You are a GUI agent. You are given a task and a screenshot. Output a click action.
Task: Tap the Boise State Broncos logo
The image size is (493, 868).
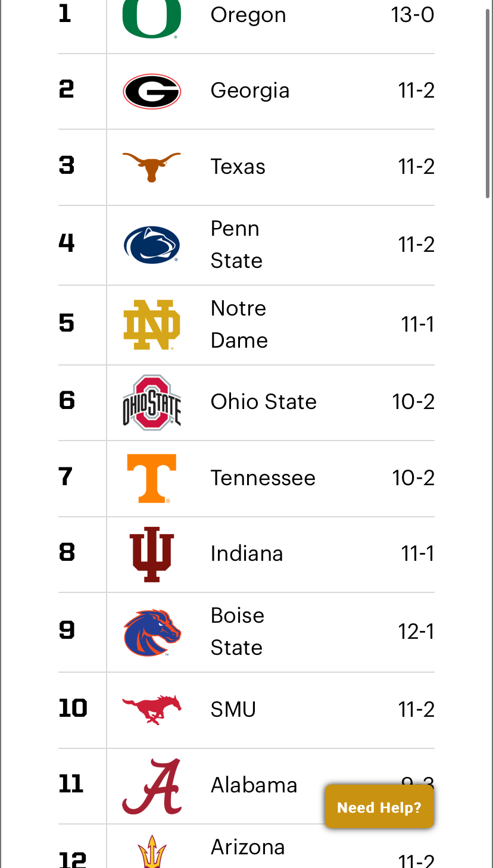152,632
